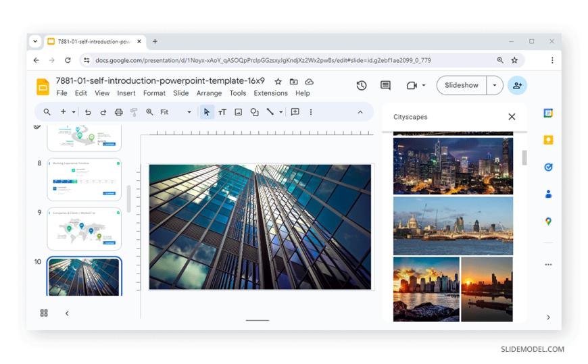Viewport: 588px width, 364px height.
Task: Open comment history panel
Action: point(385,86)
